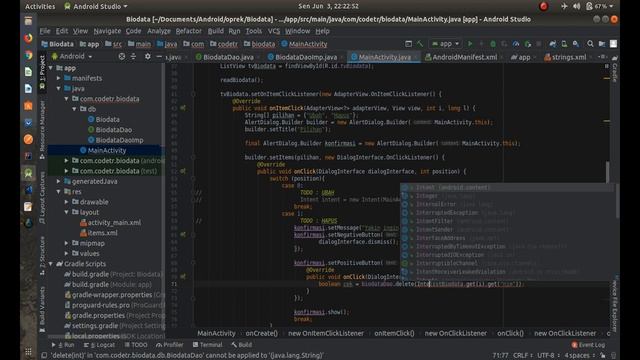Select Intent (android.content) in autocomplete list
640x360 pixels.
tap(506, 188)
